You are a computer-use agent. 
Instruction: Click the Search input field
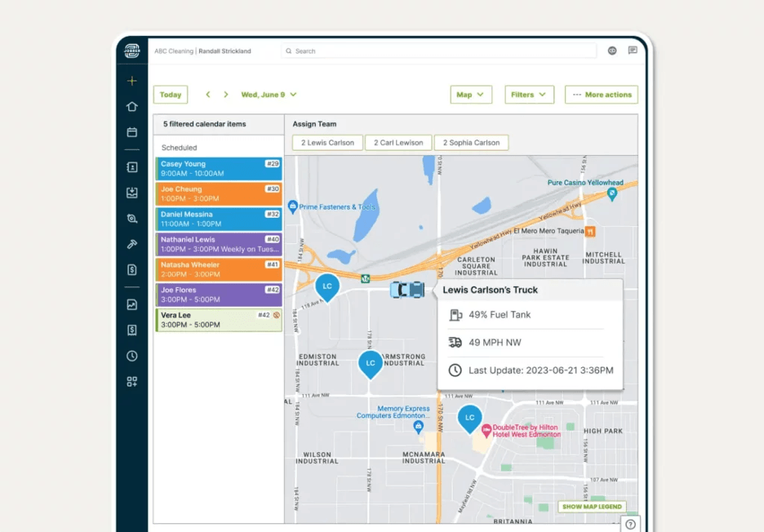pyautogui.click(x=441, y=51)
